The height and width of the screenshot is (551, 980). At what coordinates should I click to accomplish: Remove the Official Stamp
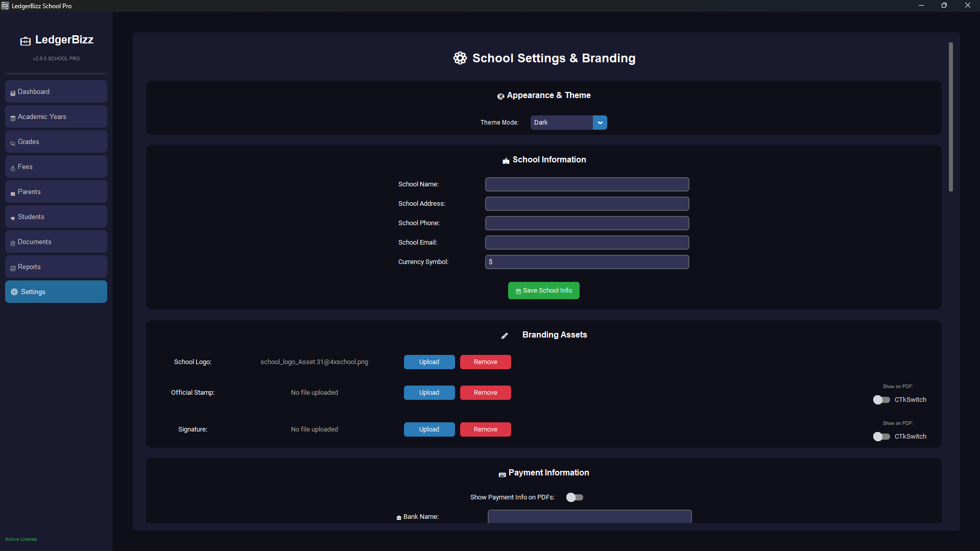coord(485,393)
